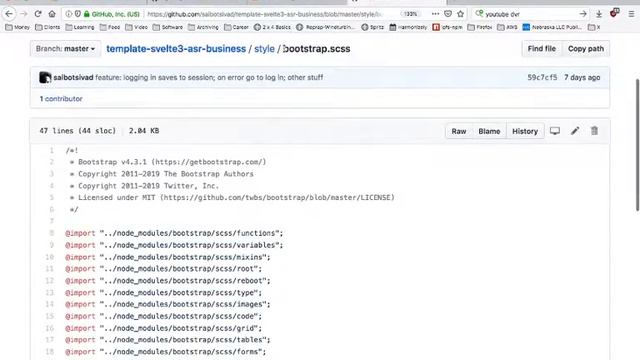Open the Reprap-Windturbin bookmark
The width and height of the screenshot is (640, 360).
tap(325, 27)
